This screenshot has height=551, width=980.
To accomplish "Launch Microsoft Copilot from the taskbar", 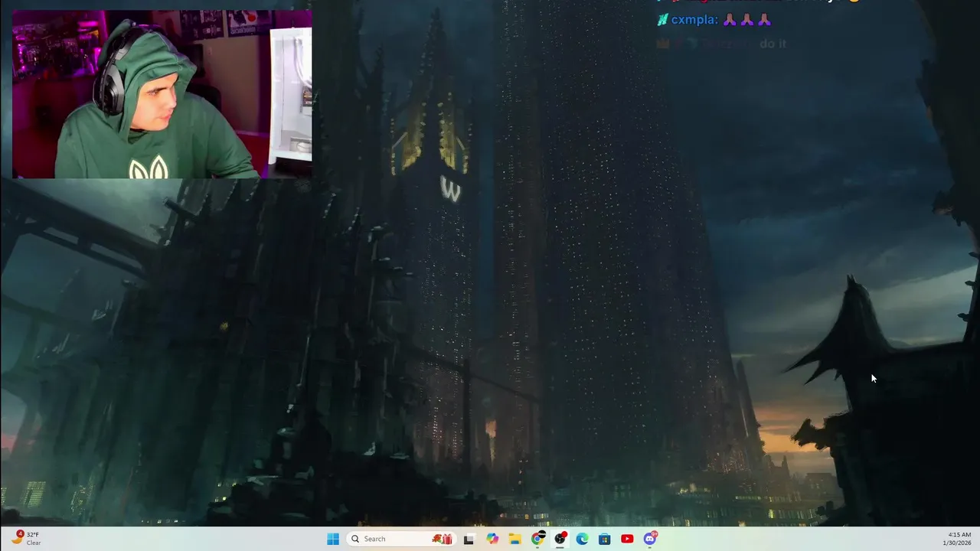I will (x=492, y=539).
